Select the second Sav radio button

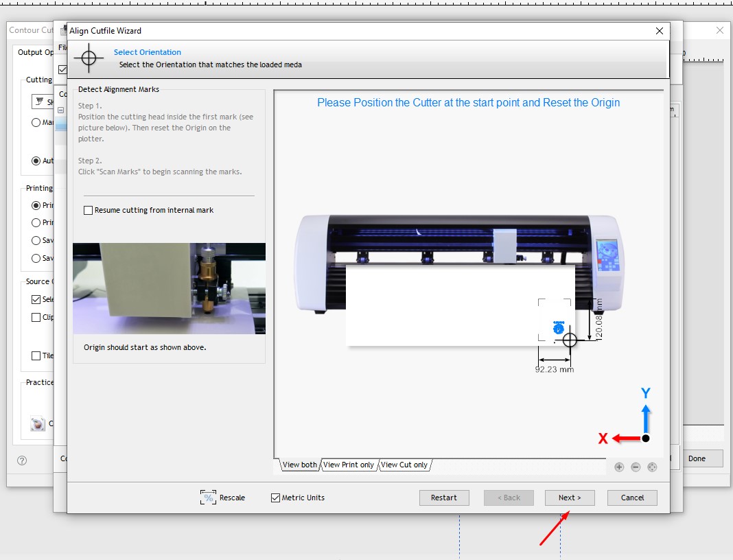[36, 258]
